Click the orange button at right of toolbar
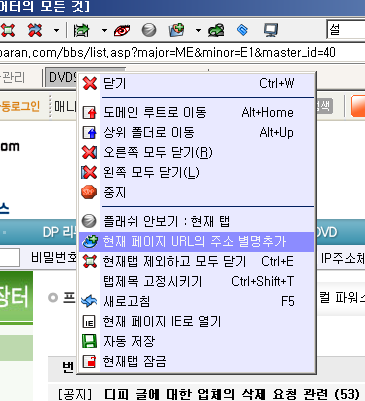 click(x=358, y=106)
